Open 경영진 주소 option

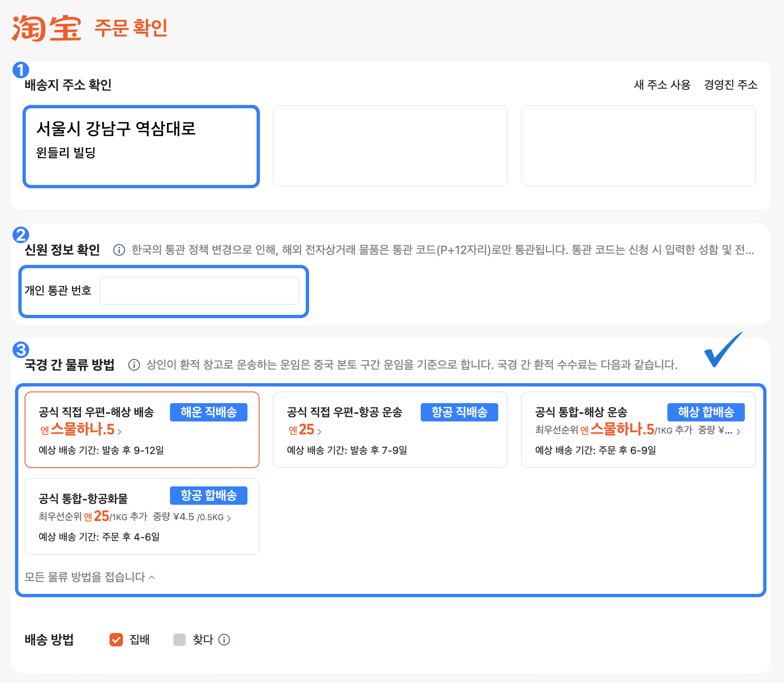click(730, 84)
